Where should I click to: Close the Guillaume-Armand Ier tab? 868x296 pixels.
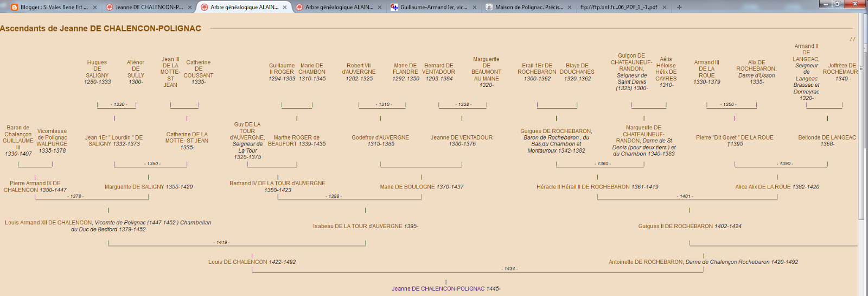[475, 7]
